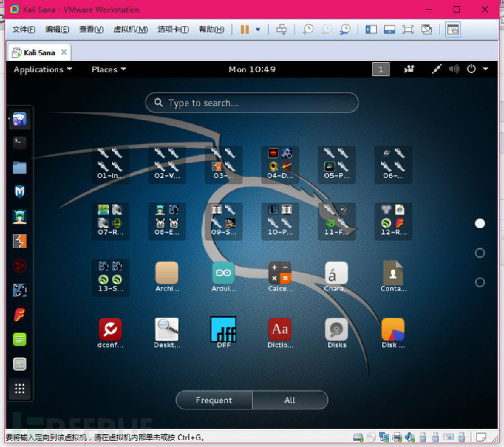
Task: Open the Applications dropdown menu
Action: click(43, 69)
